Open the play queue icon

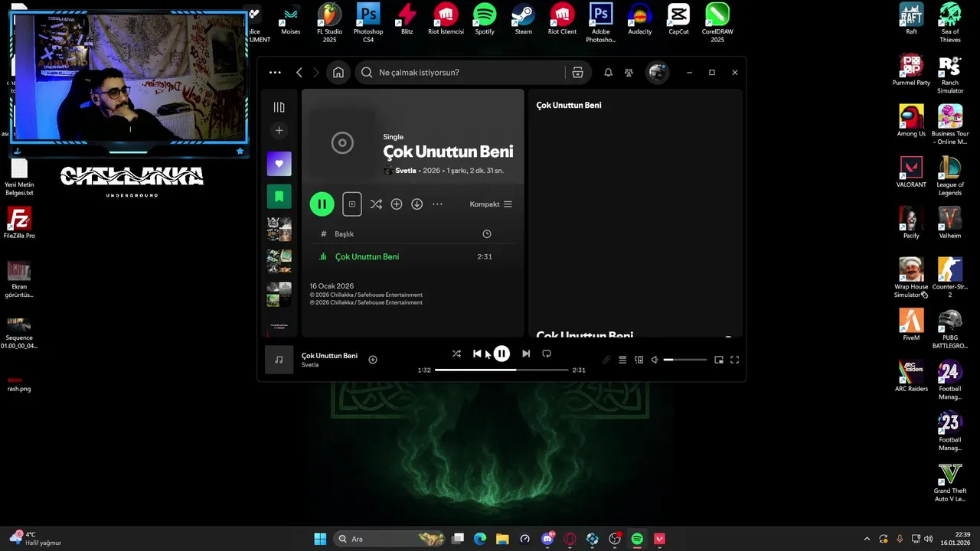(622, 360)
